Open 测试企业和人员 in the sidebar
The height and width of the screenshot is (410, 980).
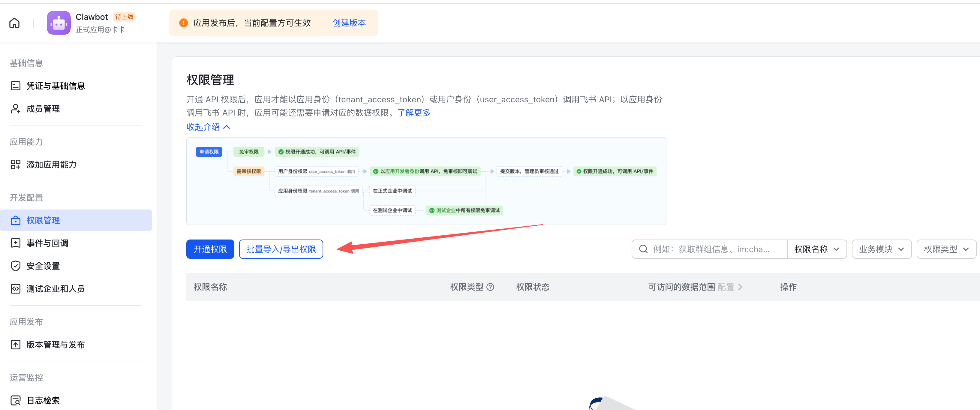pos(55,288)
